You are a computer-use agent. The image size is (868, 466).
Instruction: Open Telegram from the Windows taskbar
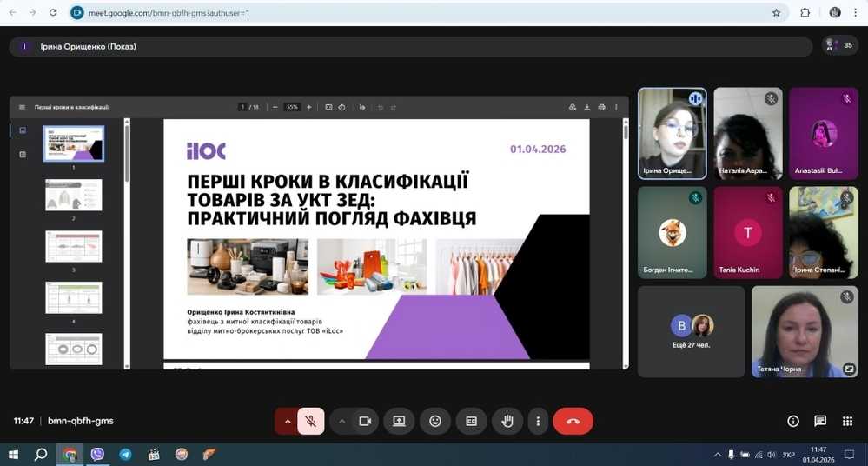click(x=125, y=454)
